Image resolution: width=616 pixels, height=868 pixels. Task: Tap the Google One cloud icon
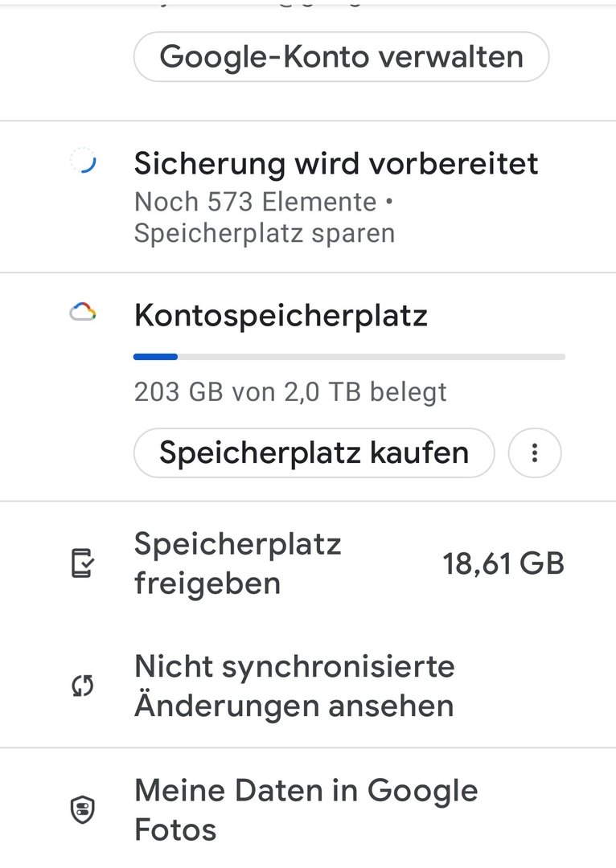(x=83, y=313)
